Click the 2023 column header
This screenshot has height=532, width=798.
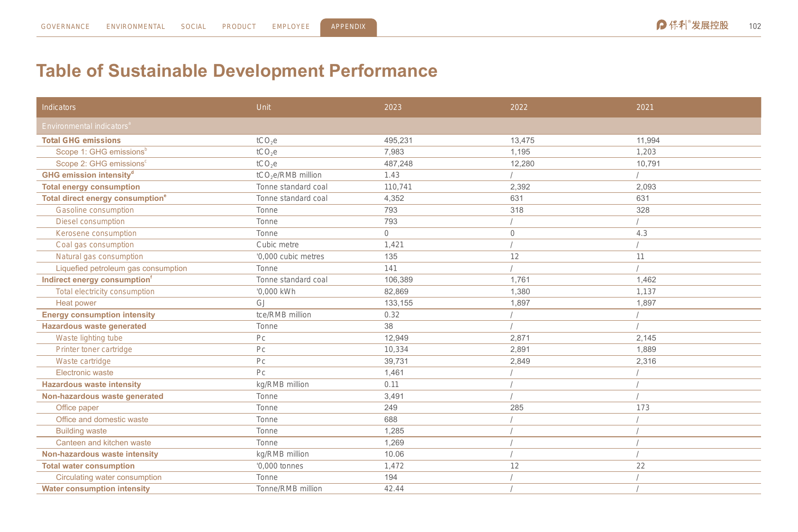[393, 107]
